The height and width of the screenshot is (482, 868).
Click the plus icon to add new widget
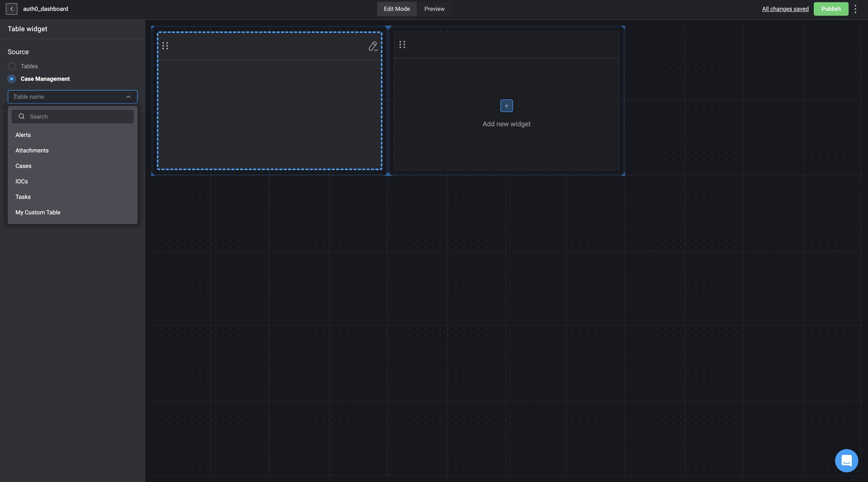tap(506, 106)
